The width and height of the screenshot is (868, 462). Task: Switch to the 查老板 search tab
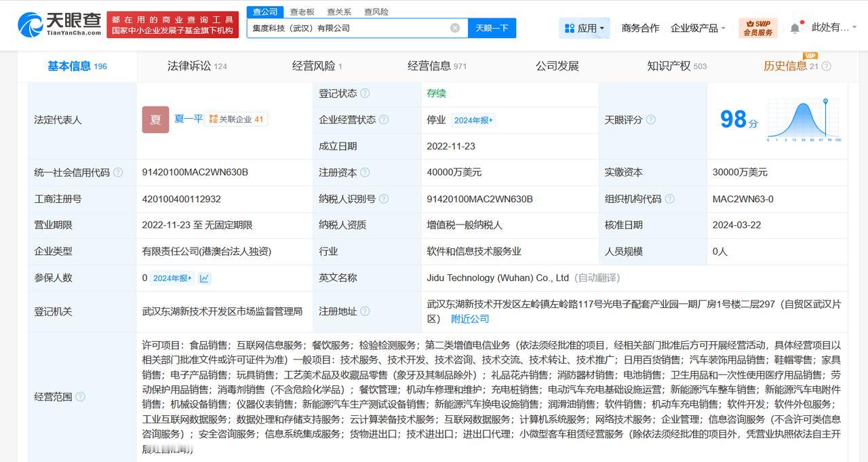[302, 12]
